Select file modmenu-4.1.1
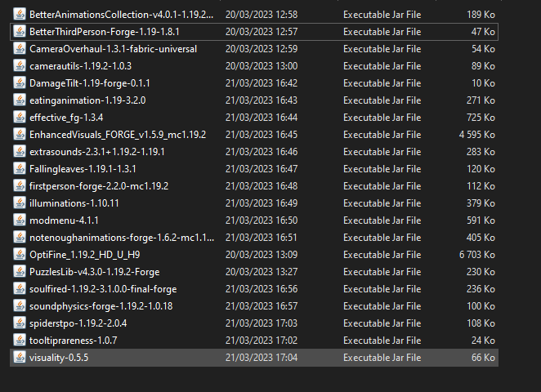The height and width of the screenshot is (392, 541). point(64,220)
